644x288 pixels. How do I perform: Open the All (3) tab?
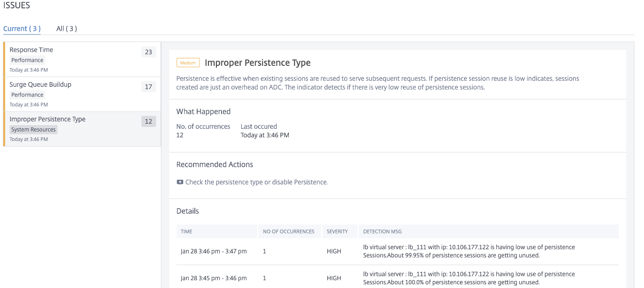point(67,28)
